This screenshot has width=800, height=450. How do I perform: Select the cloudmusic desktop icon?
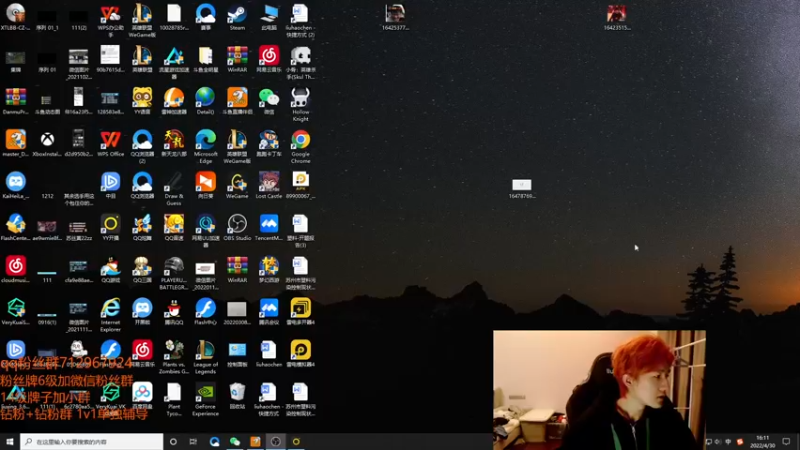point(16,266)
